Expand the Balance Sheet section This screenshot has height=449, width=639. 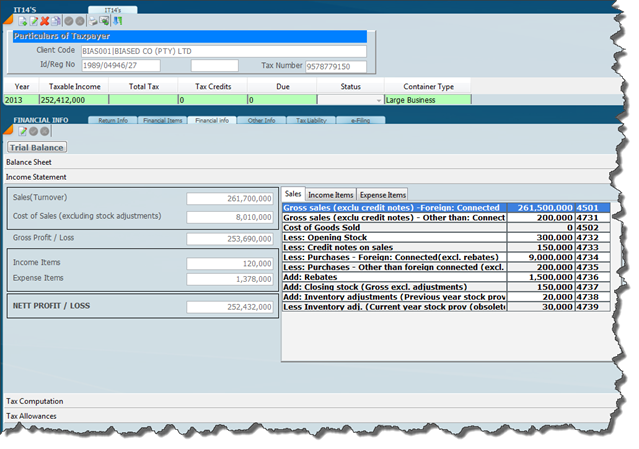pos(30,161)
